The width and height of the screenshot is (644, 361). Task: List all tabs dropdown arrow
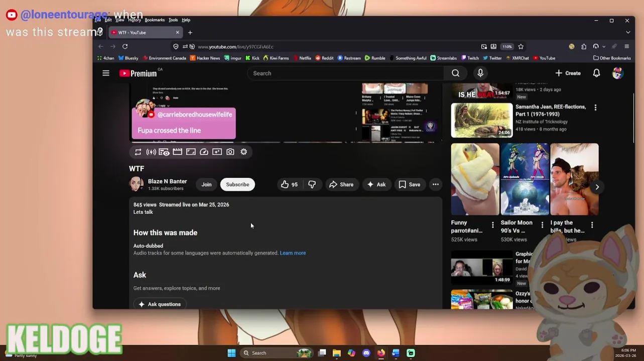coord(628,33)
